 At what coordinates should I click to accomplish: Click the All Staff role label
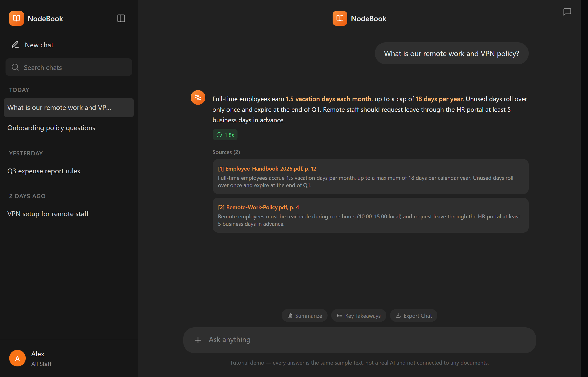click(41, 364)
